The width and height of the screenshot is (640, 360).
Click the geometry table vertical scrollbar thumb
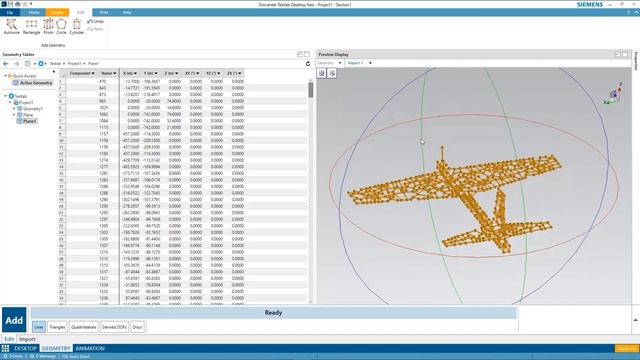[x=311, y=89]
